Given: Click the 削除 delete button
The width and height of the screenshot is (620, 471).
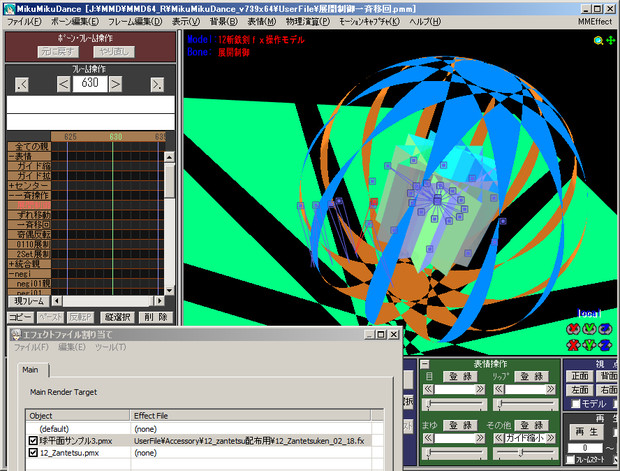Looking at the screenshot, I should 155,317.
